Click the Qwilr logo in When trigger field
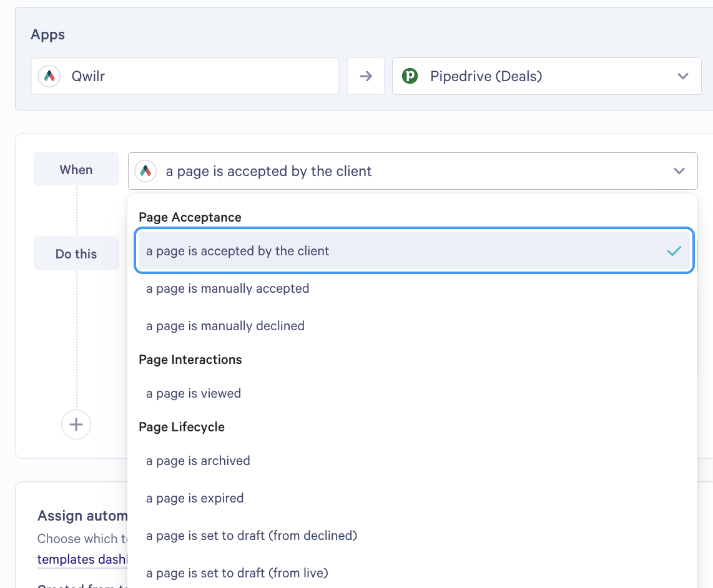Viewport: 713px width, 588px height. 145,171
